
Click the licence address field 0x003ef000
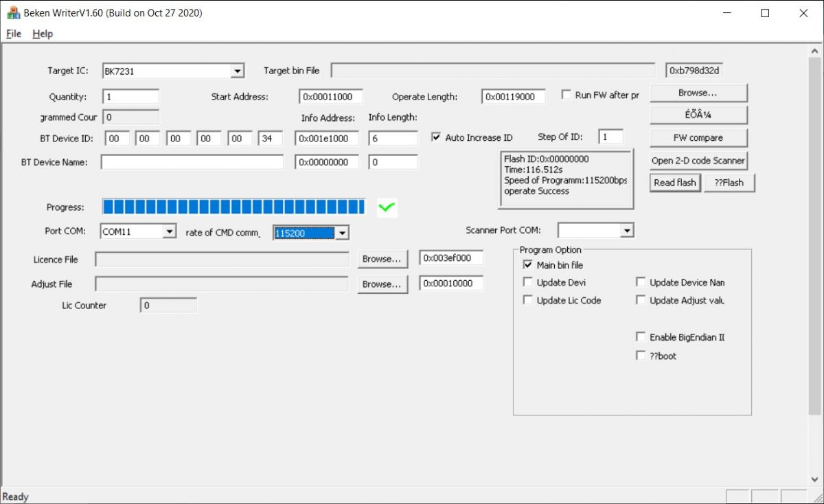(452, 258)
